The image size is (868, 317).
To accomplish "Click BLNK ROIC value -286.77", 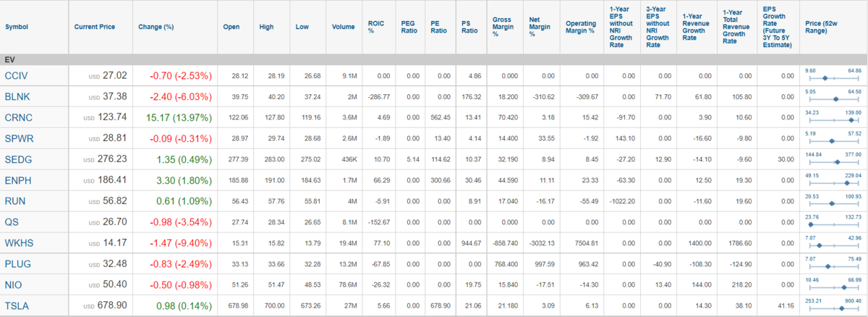I will click(378, 96).
